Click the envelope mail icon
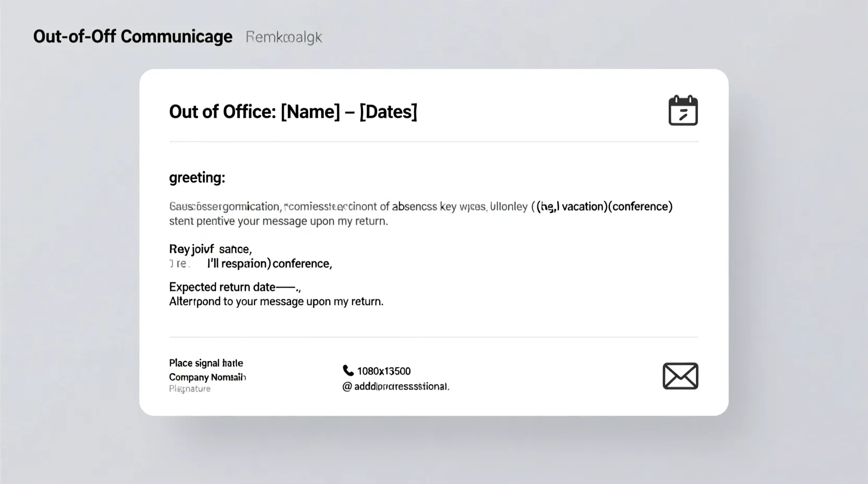 tap(680, 376)
